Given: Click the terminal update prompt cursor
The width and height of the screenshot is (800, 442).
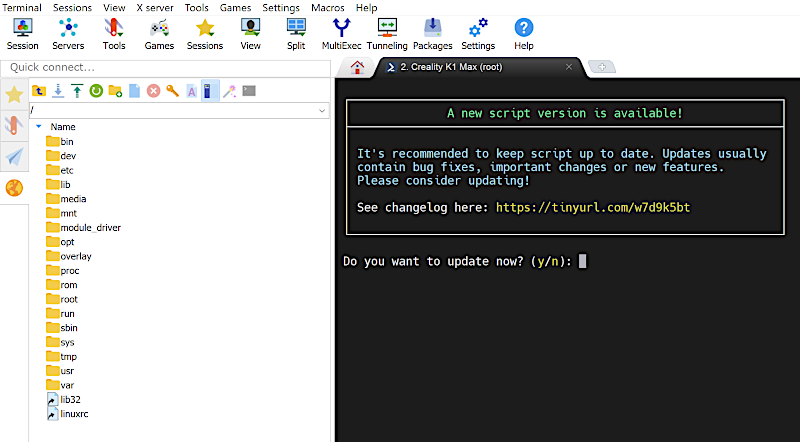Looking at the screenshot, I should pyautogui.click(x=582, y=261).
